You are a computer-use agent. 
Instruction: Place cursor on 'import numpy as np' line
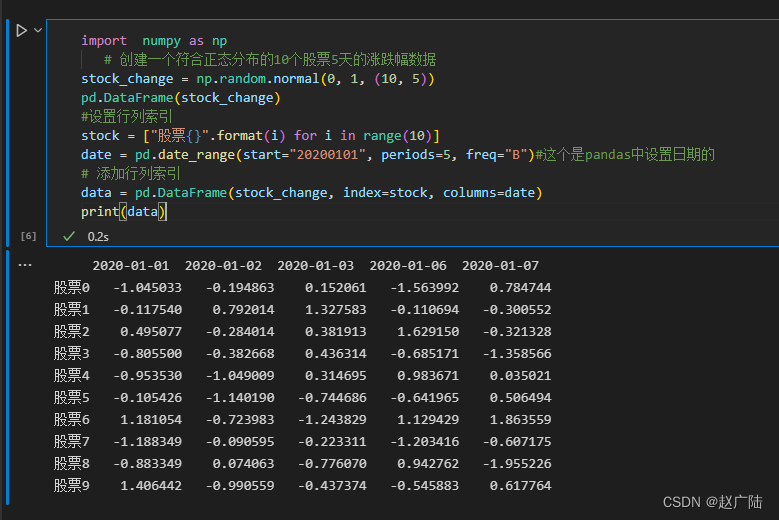point(154,41)
